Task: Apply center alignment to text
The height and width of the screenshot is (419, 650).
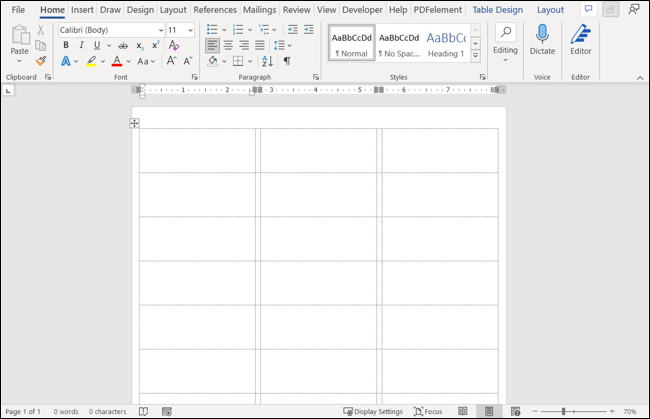Action: click(x=228, y=45)
